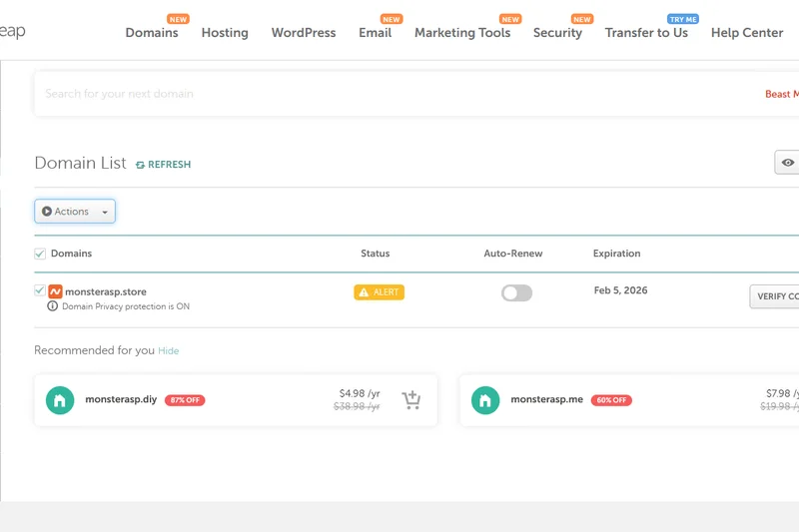Add monsterasp.diy to cart
The height and width of the screenshot is (532, 799).
(x=410, y=400)
